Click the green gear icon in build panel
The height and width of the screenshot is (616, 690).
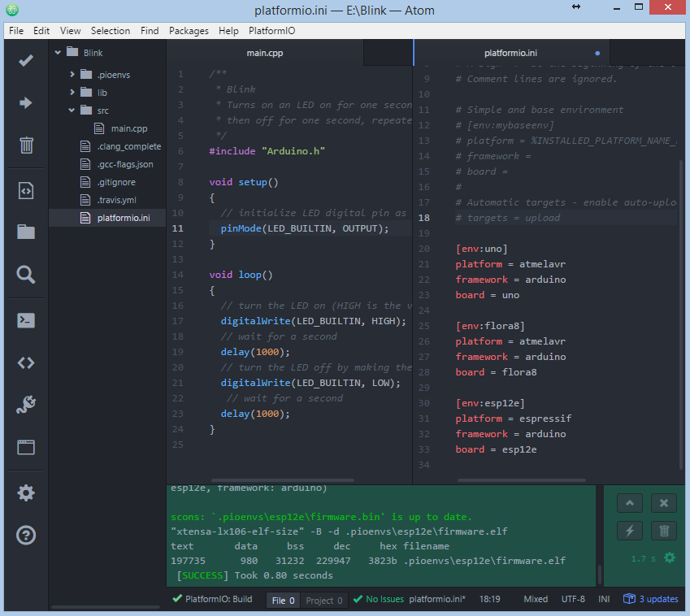[x=670, y=558]
